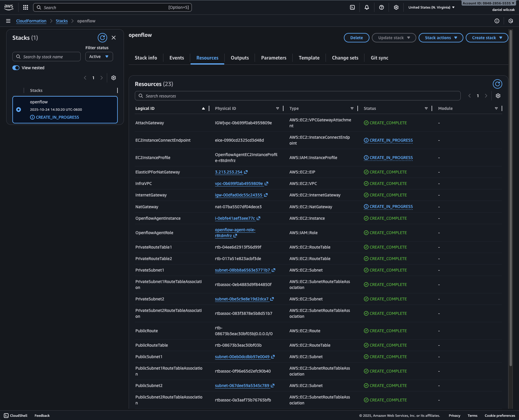Launch CloudShell from the top bar icon
Image resolution: width=519 pixels, height=420 pixels.
(352, 7)
